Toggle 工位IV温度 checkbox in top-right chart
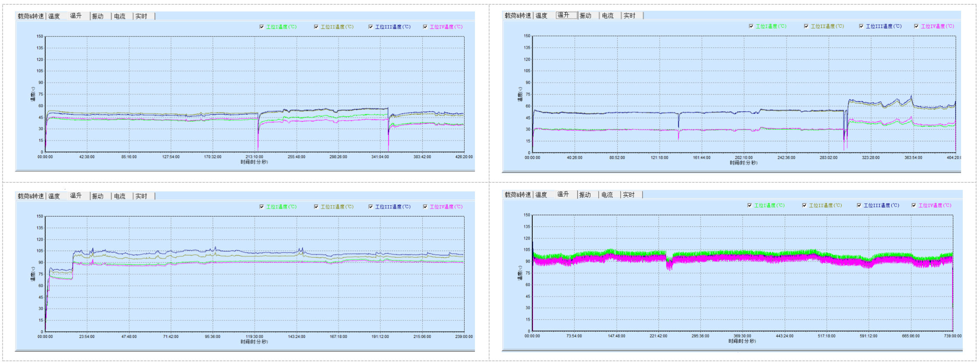Image resolution: width=980 pixels, height=363 pixels. (x=916, y=26)
